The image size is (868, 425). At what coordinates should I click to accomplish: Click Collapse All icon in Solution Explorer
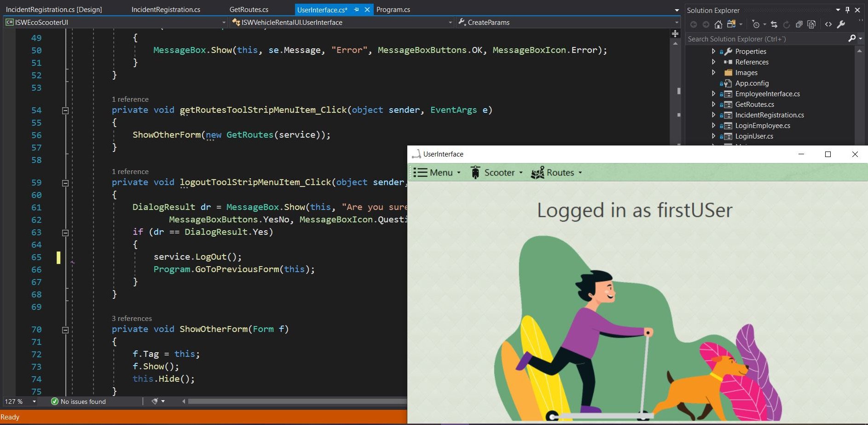[799, 24]
